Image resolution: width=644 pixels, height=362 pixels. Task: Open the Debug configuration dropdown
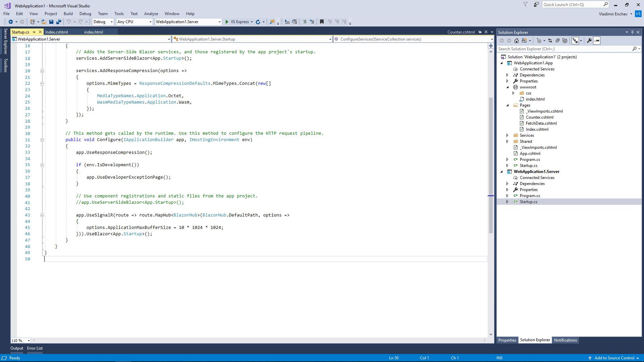click(x=103, y=22)
